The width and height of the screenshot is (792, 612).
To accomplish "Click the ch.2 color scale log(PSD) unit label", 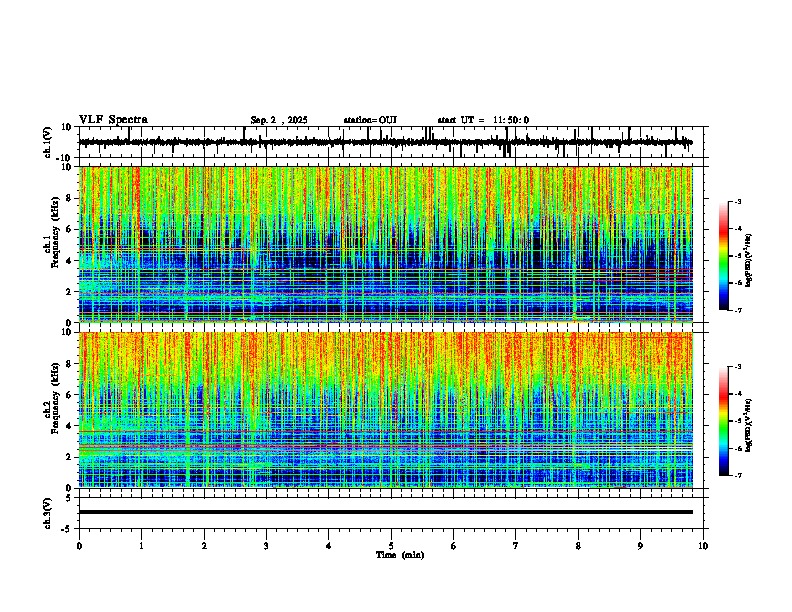I will (749, 425).
